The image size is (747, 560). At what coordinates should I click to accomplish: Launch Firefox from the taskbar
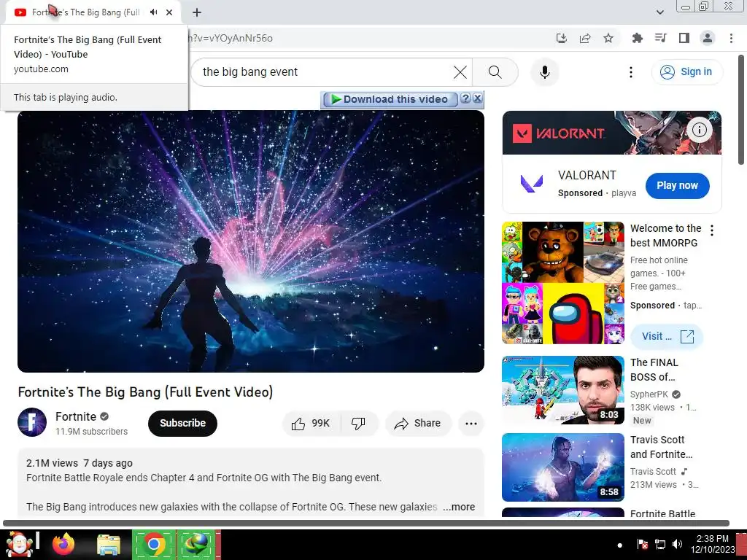63,545
